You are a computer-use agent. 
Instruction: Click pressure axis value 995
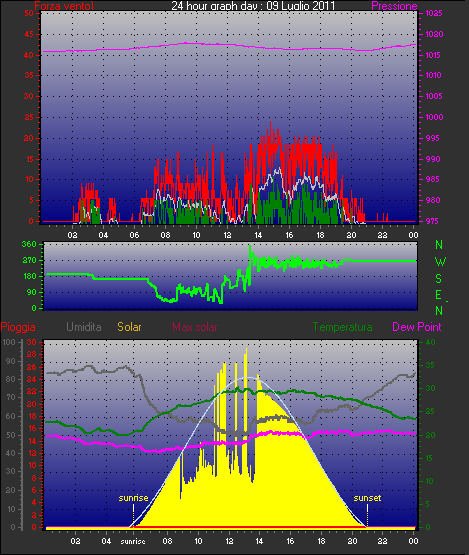[x=433, y=138]
